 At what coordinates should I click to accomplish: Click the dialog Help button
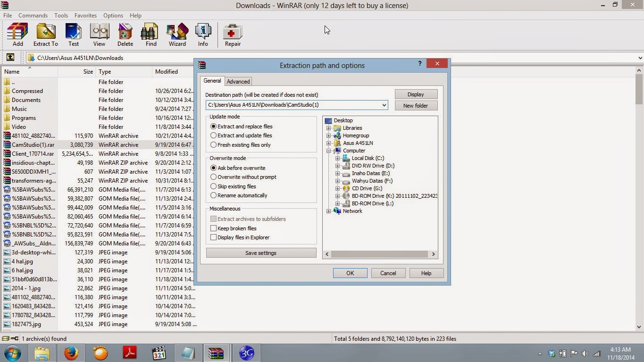click(x=426, y=273)
